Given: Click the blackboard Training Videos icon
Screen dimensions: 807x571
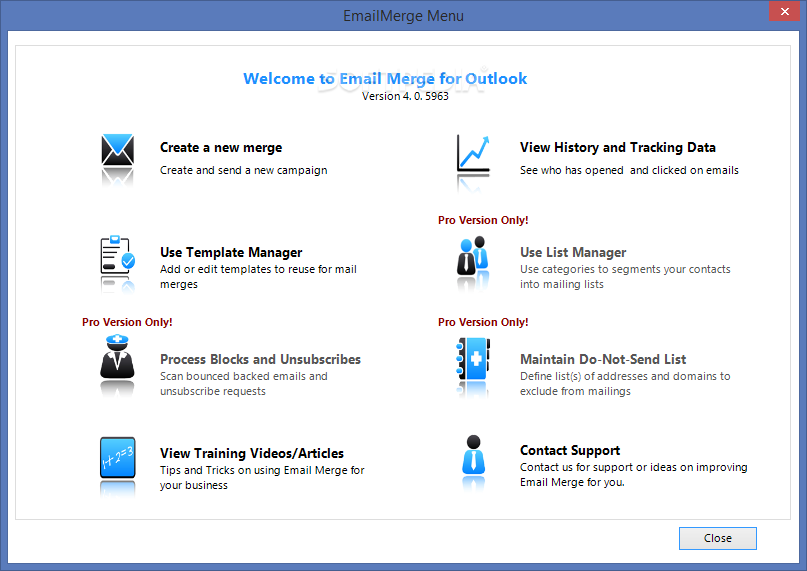Looking at the screenshot, I should pos(118,457).
